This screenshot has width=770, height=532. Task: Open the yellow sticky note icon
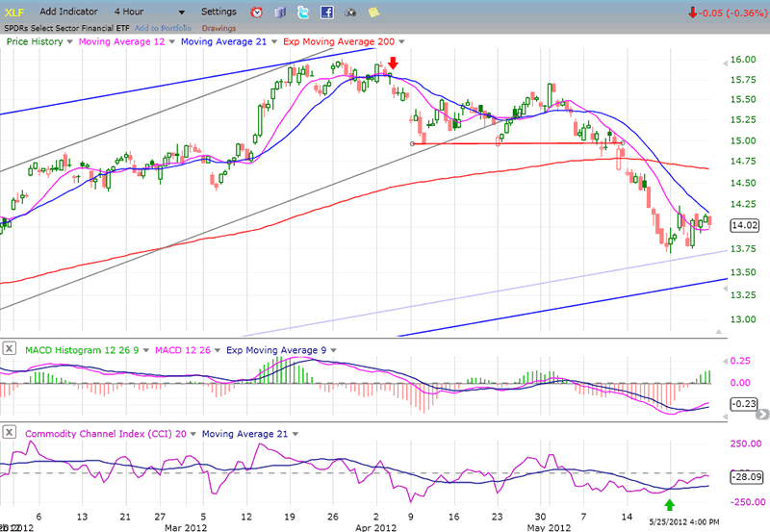click(372, 13)
